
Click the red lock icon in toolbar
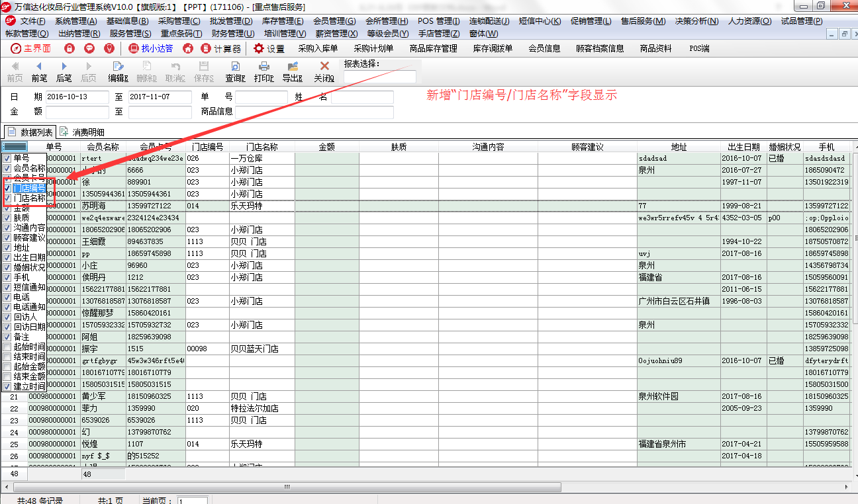70,48
